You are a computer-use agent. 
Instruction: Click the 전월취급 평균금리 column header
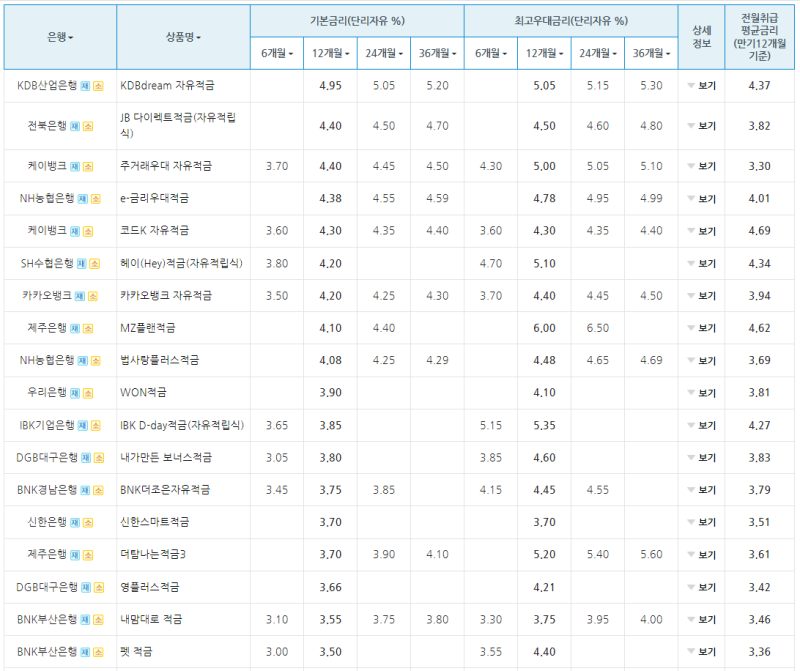759,37
